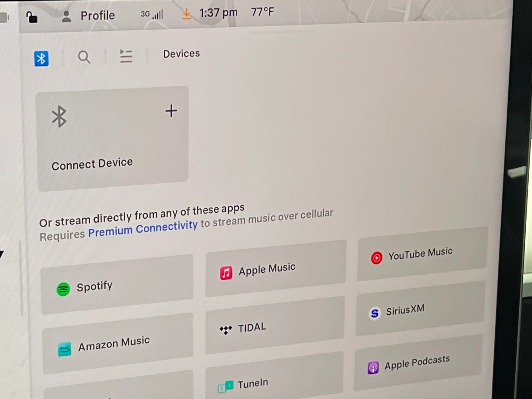Switch to the Devices tab
Viewport: 532px width, 399px height.
pyautogui.click(x=181, y=53)
